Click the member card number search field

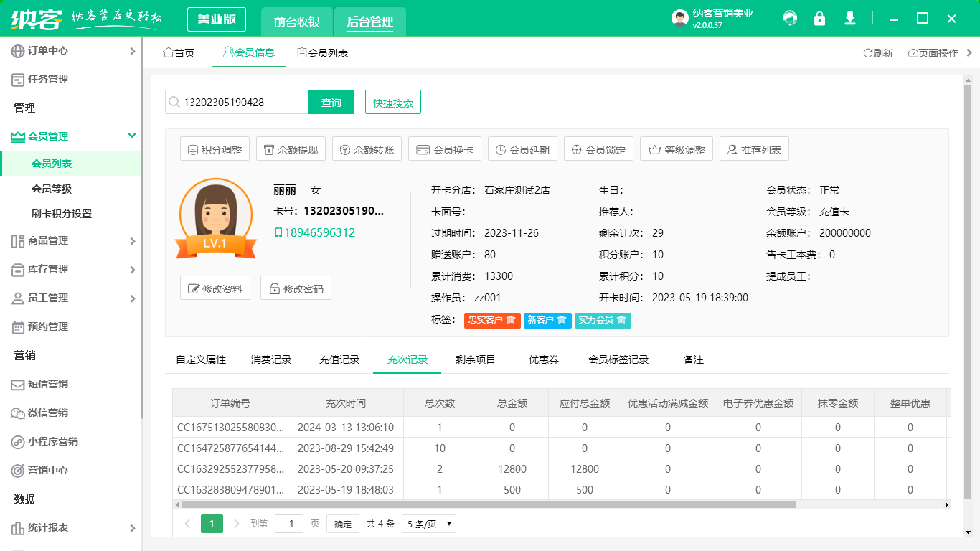(237, 102)
